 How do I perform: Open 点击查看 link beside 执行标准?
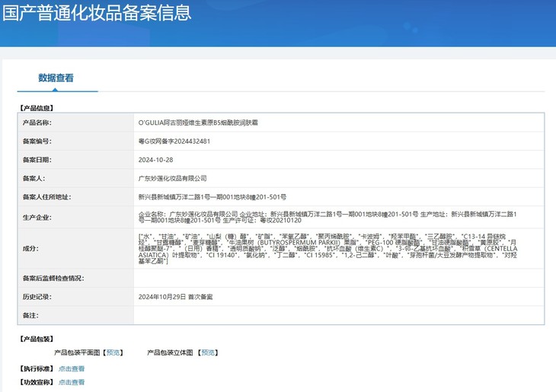pyautogui.click(x=72, y=368)
